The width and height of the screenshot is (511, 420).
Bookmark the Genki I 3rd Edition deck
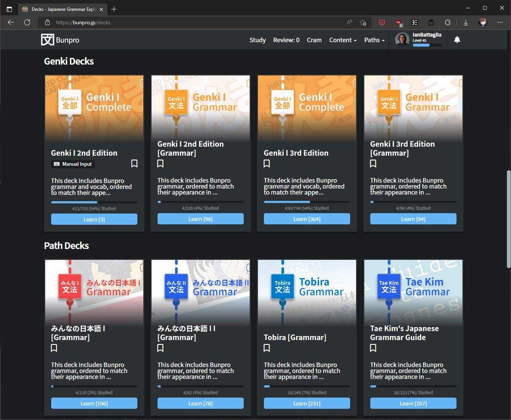(267, 163)
